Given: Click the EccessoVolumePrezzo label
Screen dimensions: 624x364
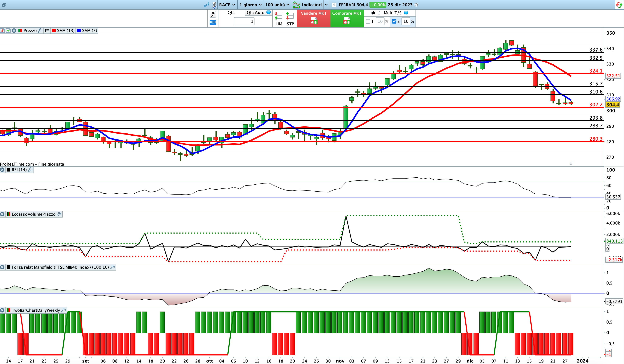Looking at the screenshot, I should (x=34, y=214).
